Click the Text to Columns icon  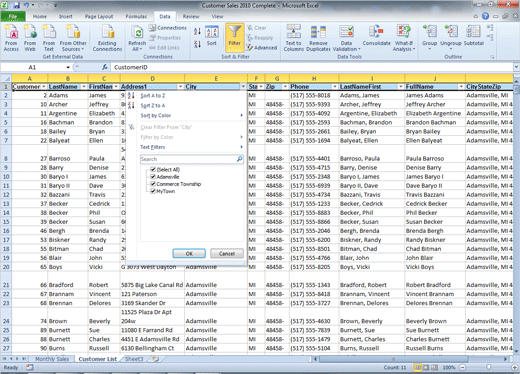pyautogui.click(x=294, y=38)
